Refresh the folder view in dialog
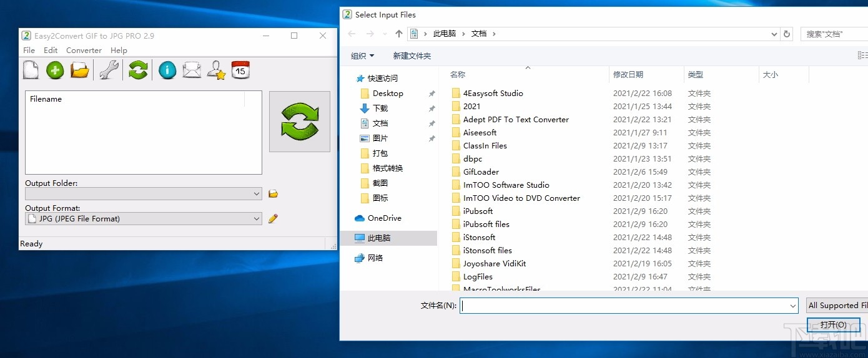 pos(787,34)
